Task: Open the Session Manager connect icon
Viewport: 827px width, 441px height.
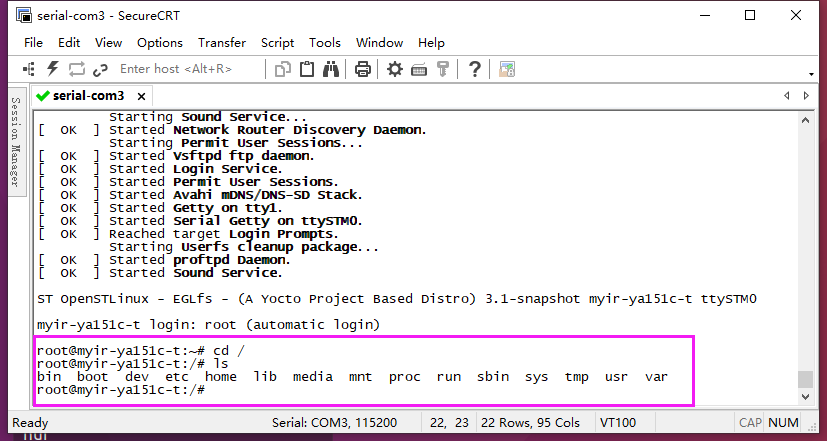Action: click(29, 69)
